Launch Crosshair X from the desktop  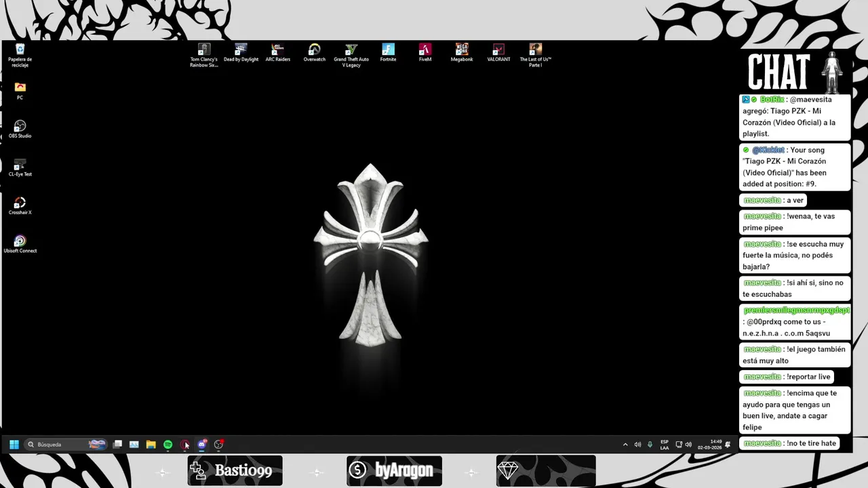[x=20, y=206]
